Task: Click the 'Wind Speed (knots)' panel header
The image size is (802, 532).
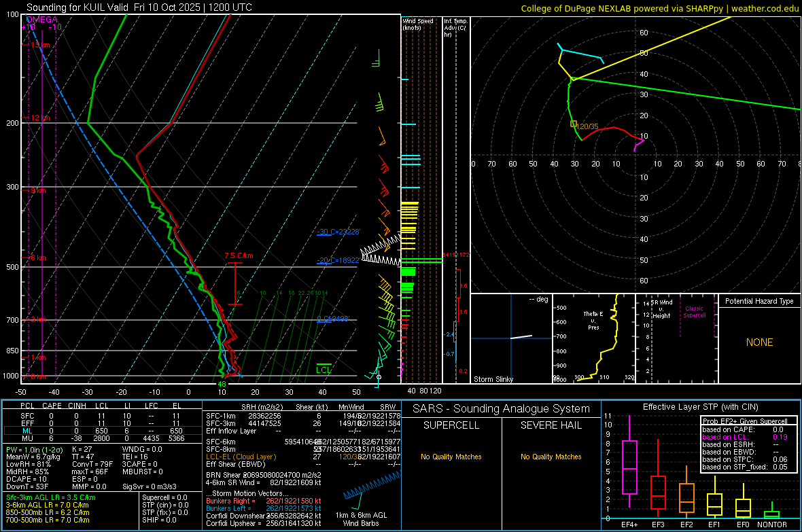Action: 417,24
